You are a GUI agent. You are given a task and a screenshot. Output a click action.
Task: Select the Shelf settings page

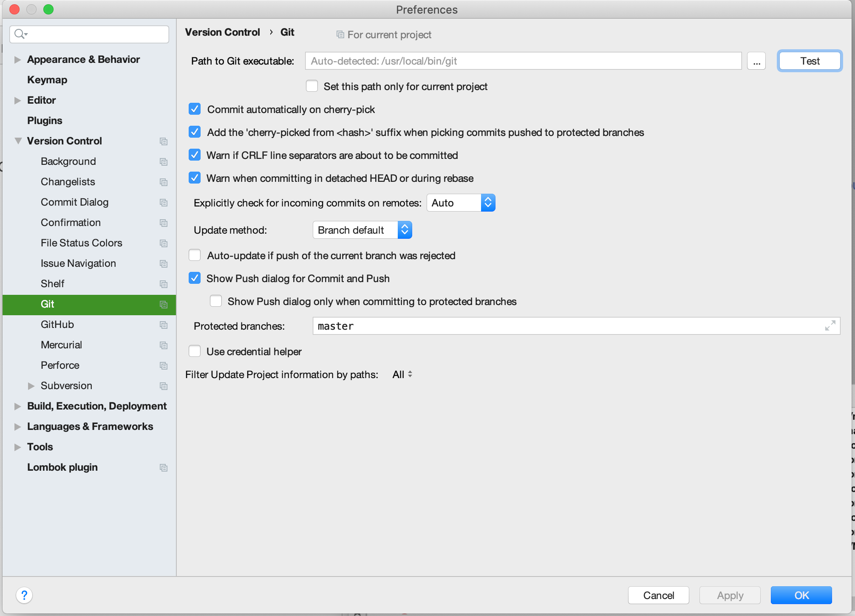[x=52, y=284]
